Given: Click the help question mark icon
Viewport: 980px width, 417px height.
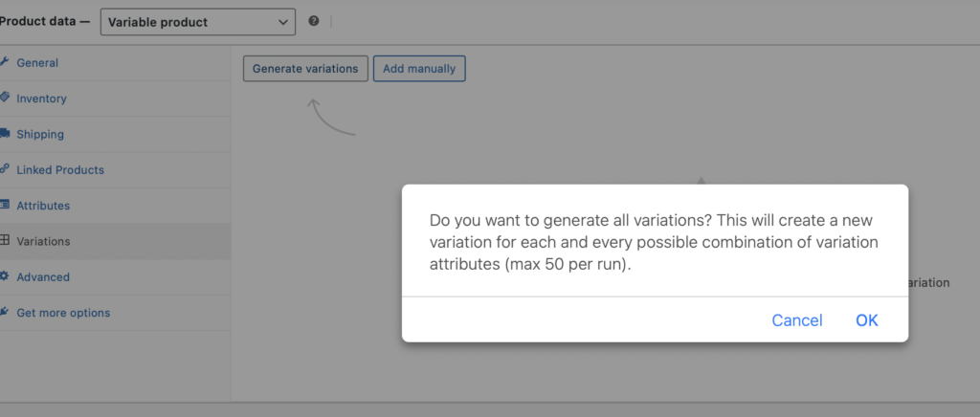Looking at the screenshot, I should click(x=314, y=21).
